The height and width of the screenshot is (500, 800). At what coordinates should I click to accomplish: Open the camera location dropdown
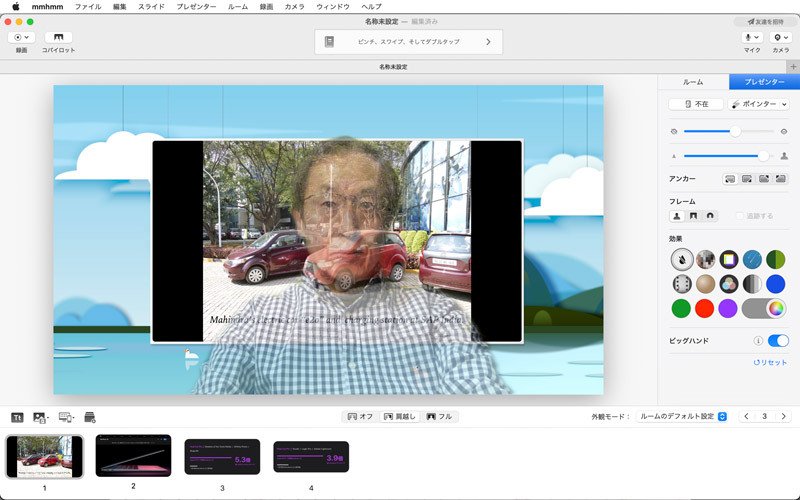tap(781, 37)
